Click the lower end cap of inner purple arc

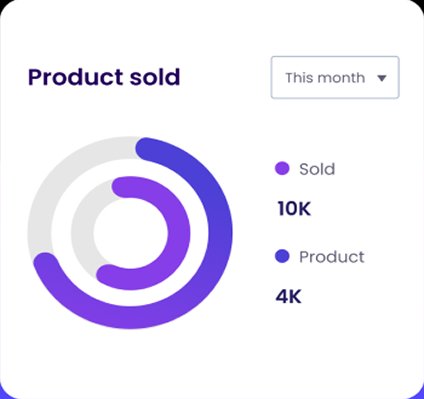point(107,276)
